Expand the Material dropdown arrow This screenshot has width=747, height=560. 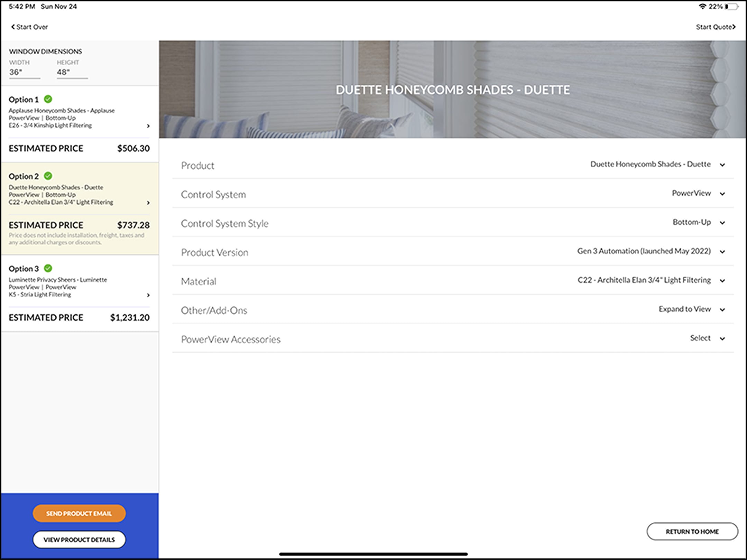point(722,281)
